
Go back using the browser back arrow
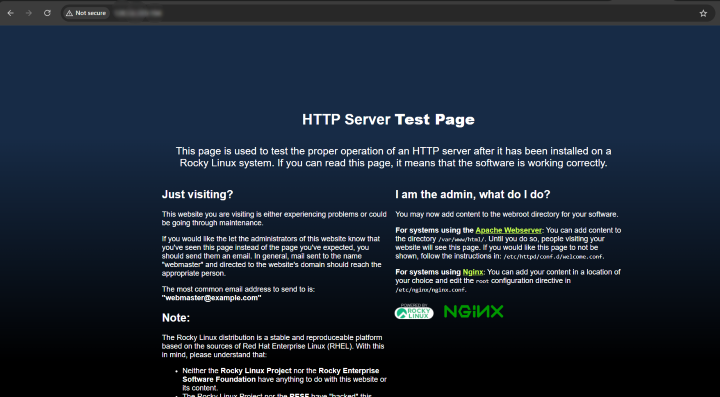pyautogui.click(x=11, y=13)
